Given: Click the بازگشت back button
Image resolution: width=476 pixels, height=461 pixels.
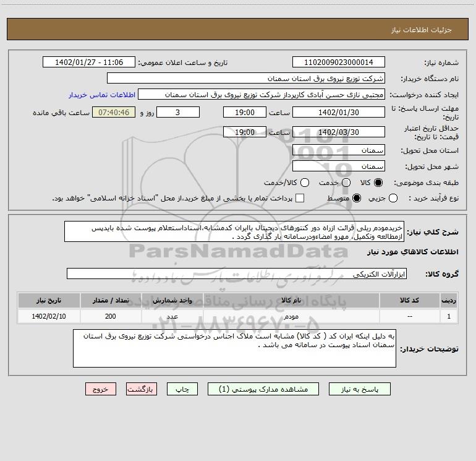Looking at the screenshot, I should [142, 389].
